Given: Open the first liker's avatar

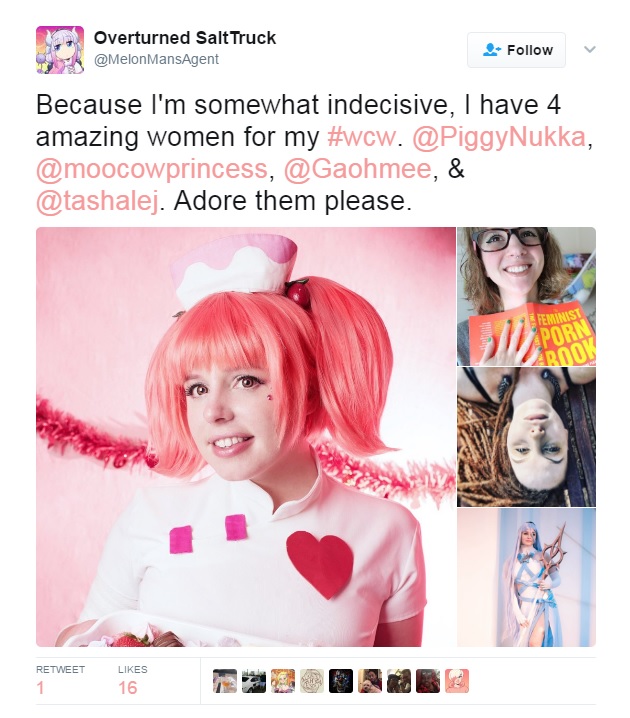Looking at the screenshot, I should point(225,681).
